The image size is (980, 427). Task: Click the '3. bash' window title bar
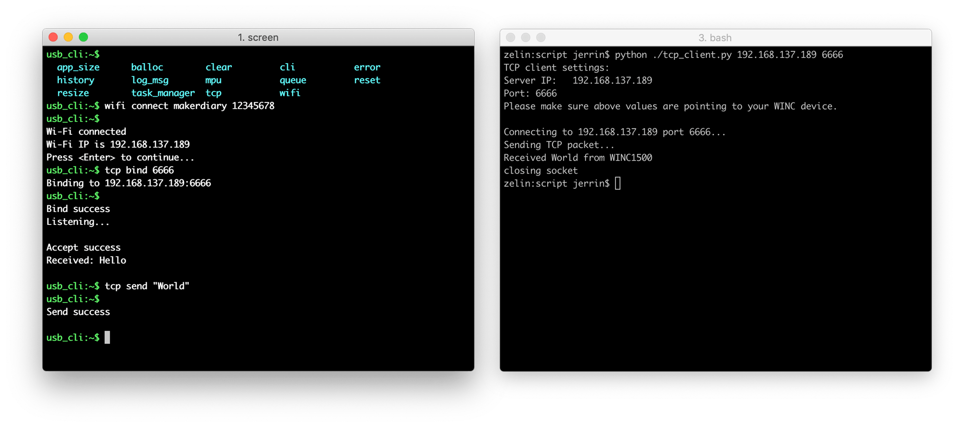coord(715,37)
